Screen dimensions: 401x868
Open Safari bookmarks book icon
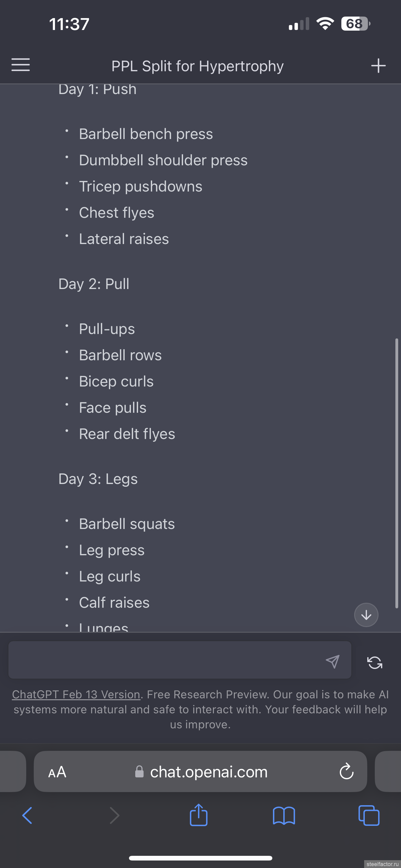tap(284, 816)
